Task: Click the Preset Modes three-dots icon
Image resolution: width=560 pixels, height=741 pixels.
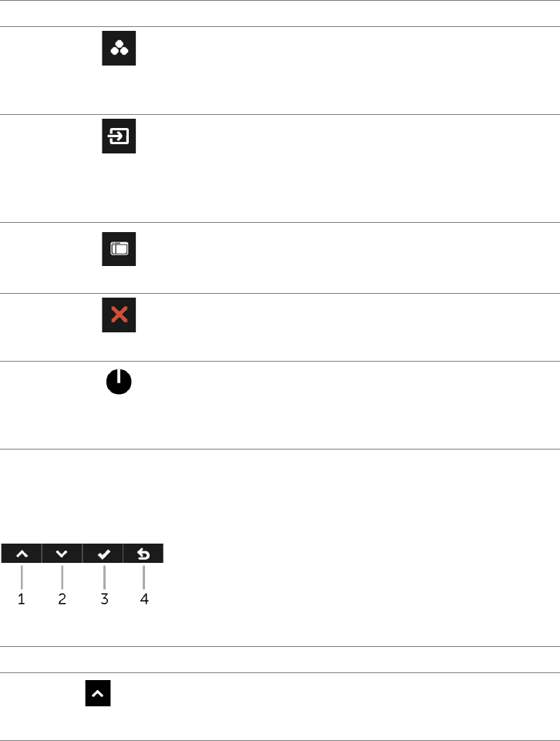Action: [119, 49]
